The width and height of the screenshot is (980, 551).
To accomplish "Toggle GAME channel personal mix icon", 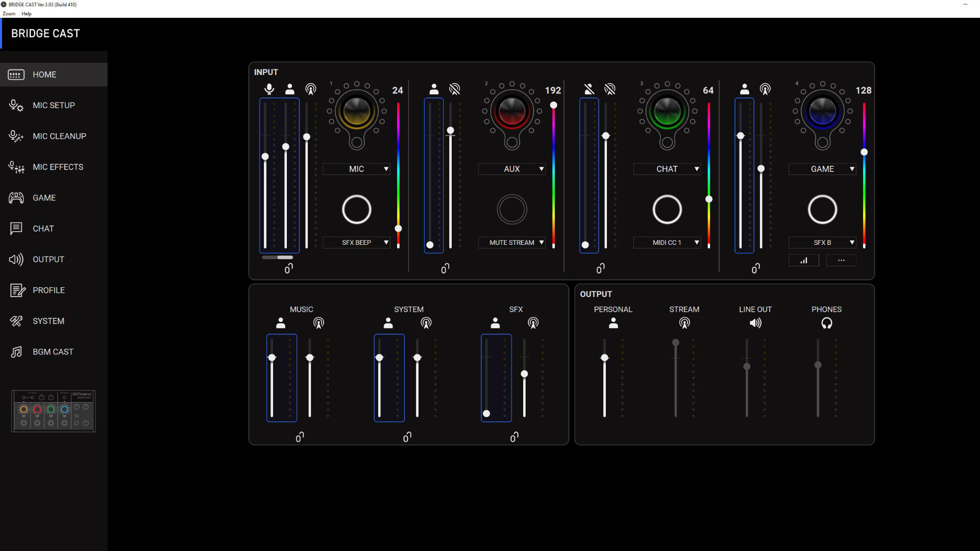I will coord(744,89).
